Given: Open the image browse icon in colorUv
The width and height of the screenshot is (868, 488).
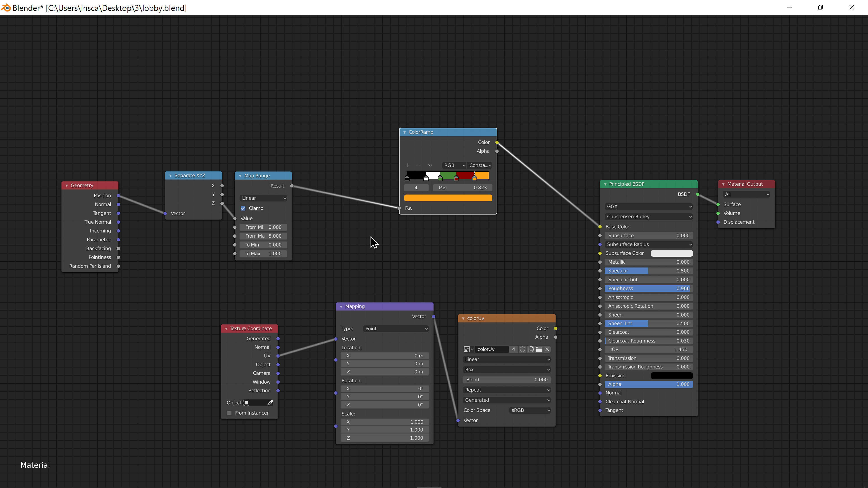Looking at the screenshot, I should (x=469, y=349).
